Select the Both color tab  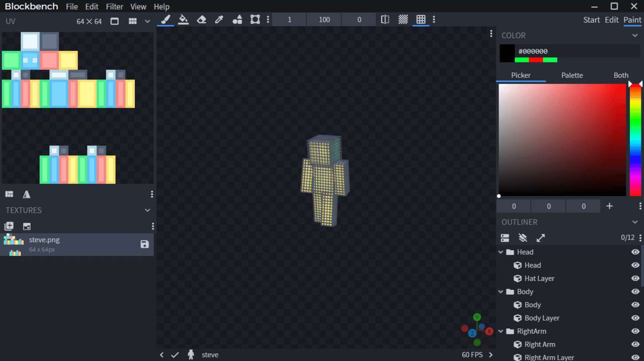(x=621, y=75)
